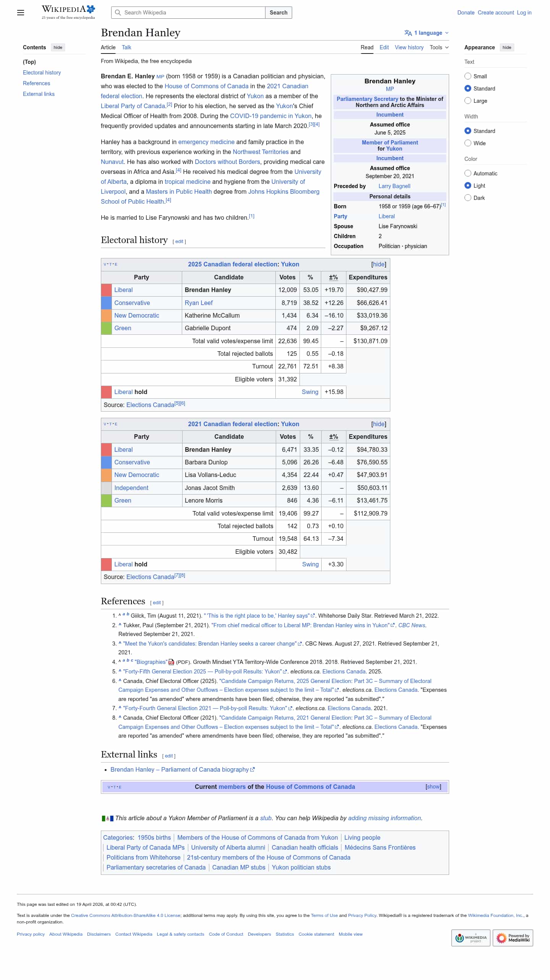Open Privacy policy footer link

(31, 934)
